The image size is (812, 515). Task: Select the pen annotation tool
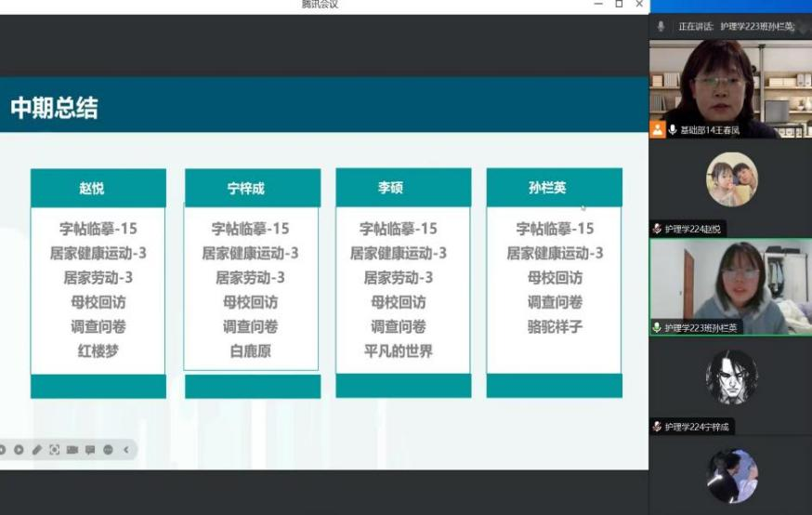[x=36, y=450]
